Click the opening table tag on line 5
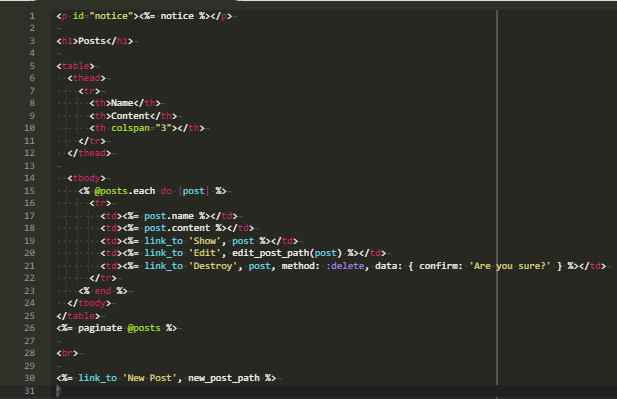Viewport: 617px width, 399px height. (x=75, y=66)
